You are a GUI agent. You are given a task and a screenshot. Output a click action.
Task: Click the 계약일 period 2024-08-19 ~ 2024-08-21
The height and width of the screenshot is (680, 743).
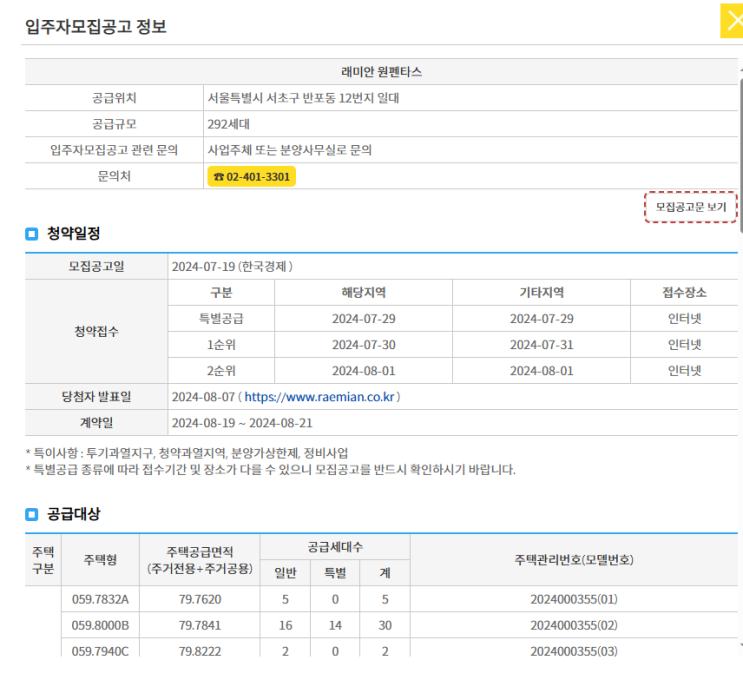pyautogui.click(x=242, y=423)
